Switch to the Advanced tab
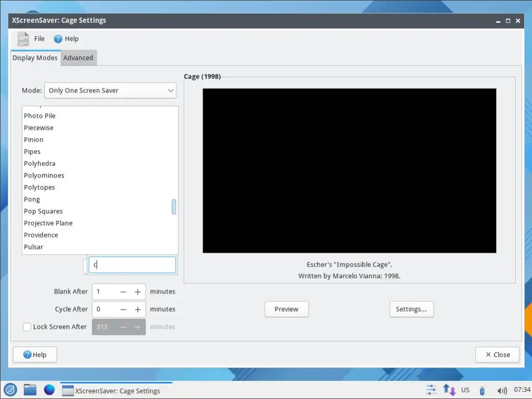This screenshot has width=532, height=399. pyautogui.click(x=78, y=58)
